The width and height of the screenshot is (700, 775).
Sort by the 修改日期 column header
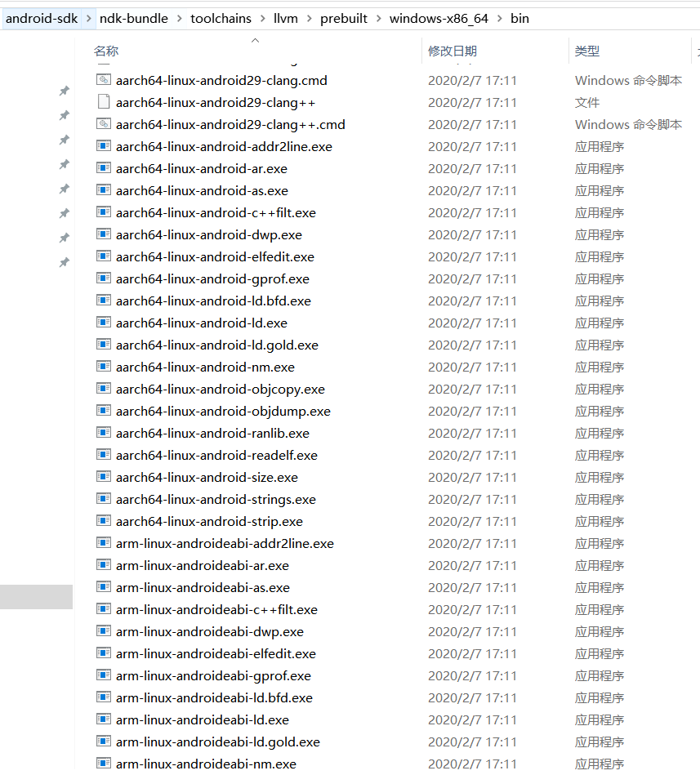coord(453,51)
